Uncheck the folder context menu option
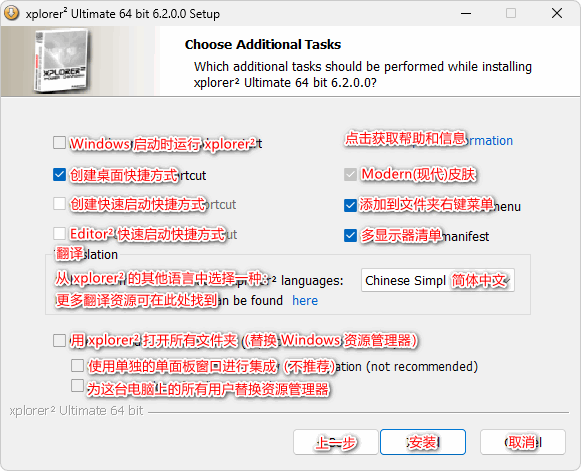The width and height of the screenshot is (581, 471). [350, 205]
